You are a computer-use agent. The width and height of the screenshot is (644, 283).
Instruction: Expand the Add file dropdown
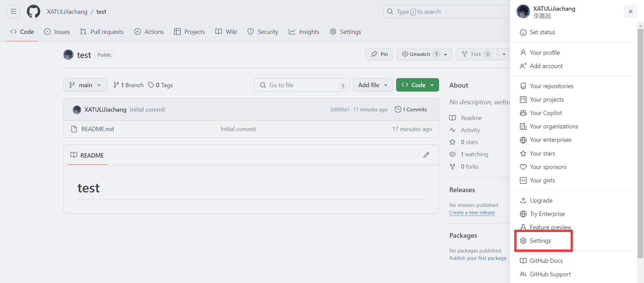point(373,85)
